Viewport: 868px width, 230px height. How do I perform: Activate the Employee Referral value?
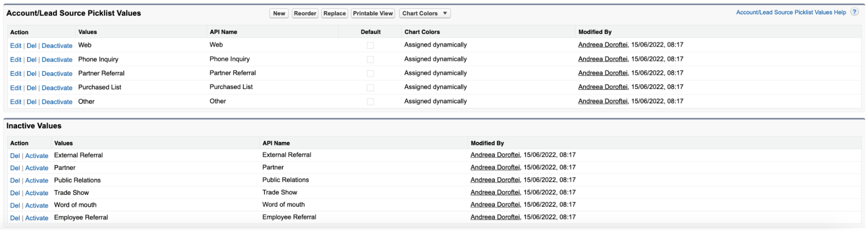coord(36,218)
